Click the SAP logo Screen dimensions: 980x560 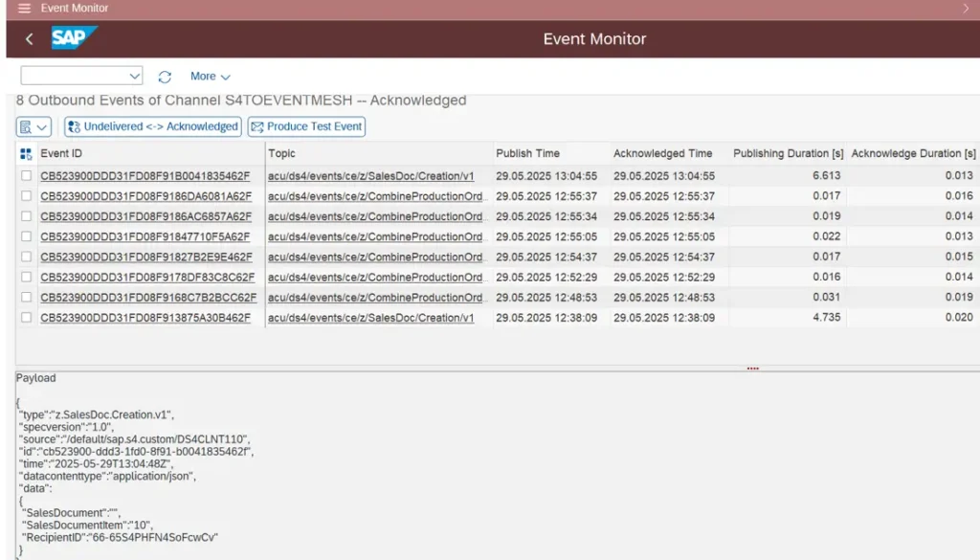pos(72,38)
